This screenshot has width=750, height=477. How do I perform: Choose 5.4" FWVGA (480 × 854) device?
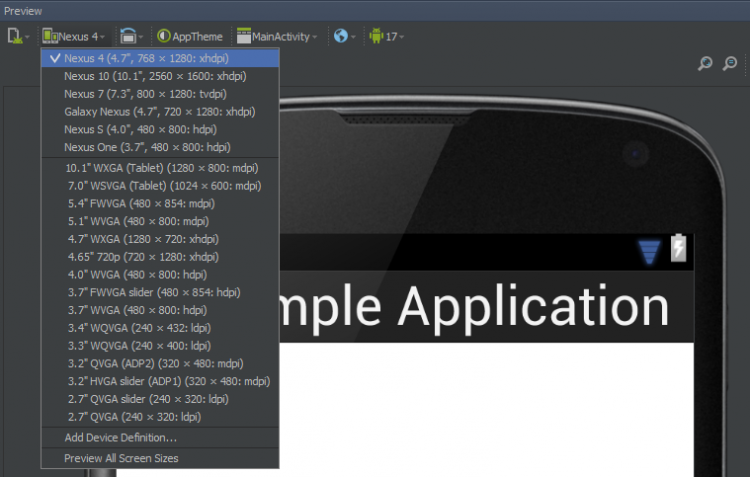point(160,203)
